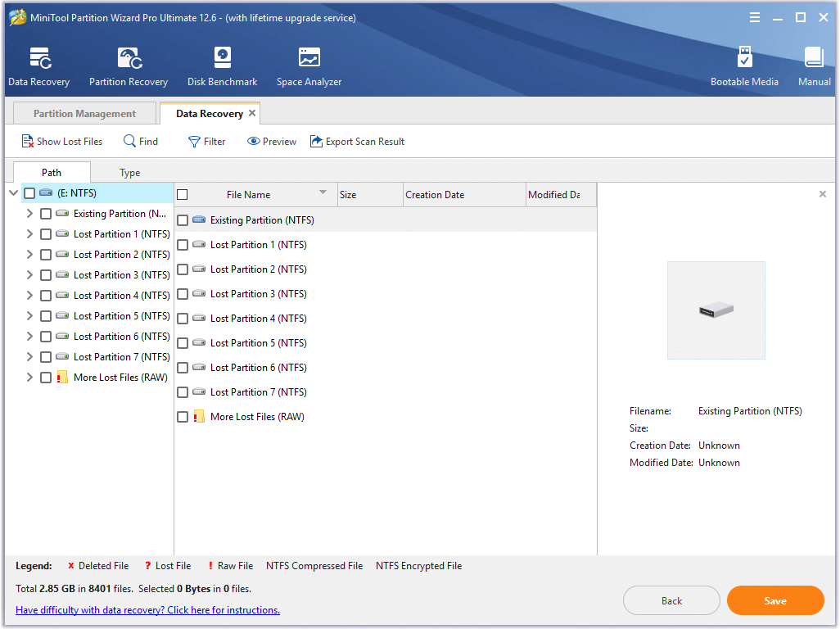The width and height of the screenshot is (840, 629).
Task: Expand Lost Partition 6 node in tree
Action: [29, 337]
